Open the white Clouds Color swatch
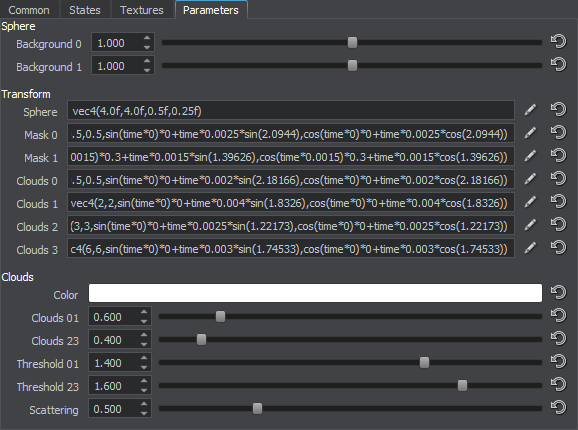The width and height of the screenshot is (578, 430). click(315, 293)
